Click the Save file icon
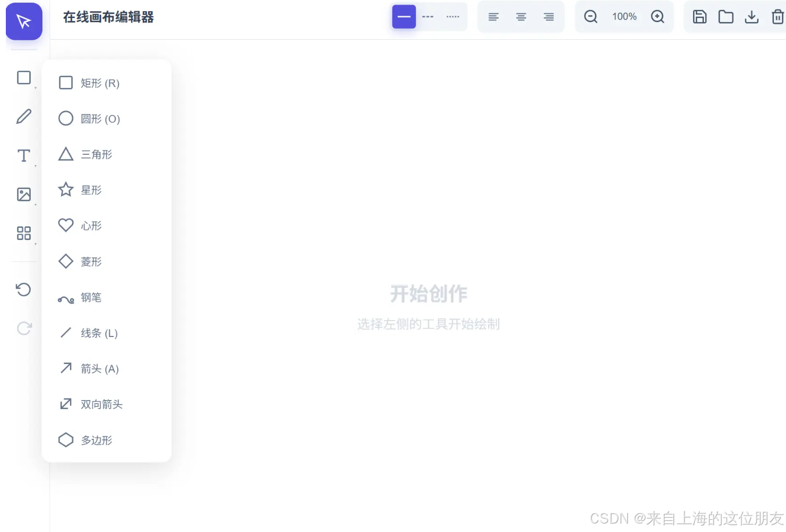The width and height of the screenshot is (786, 532). [x=699, y=16]
